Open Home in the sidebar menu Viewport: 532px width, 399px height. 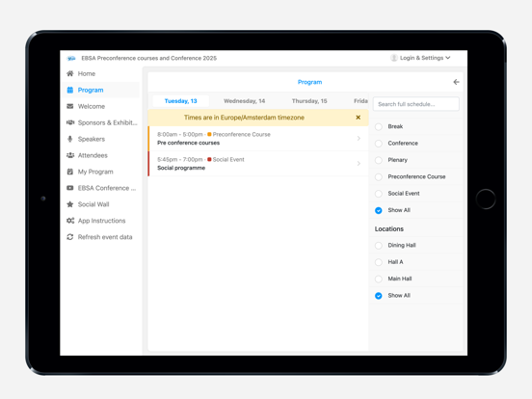(101, 73)
